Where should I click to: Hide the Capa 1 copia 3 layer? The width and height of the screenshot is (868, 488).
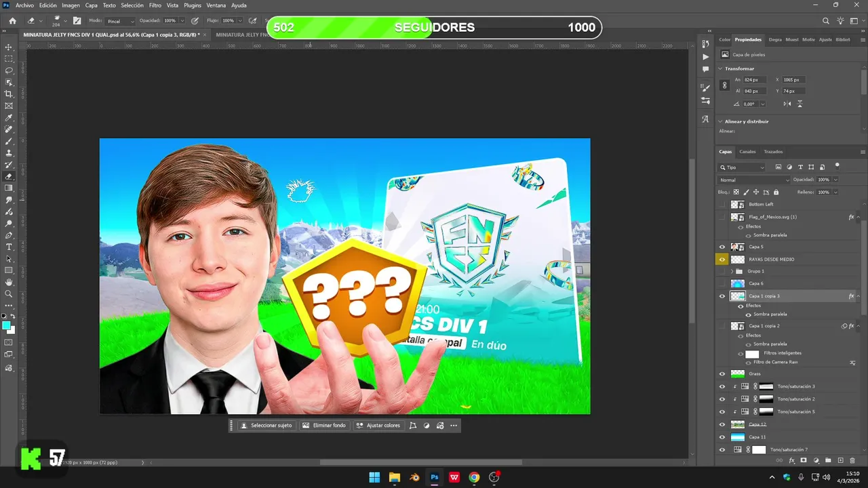coord(722,296)
